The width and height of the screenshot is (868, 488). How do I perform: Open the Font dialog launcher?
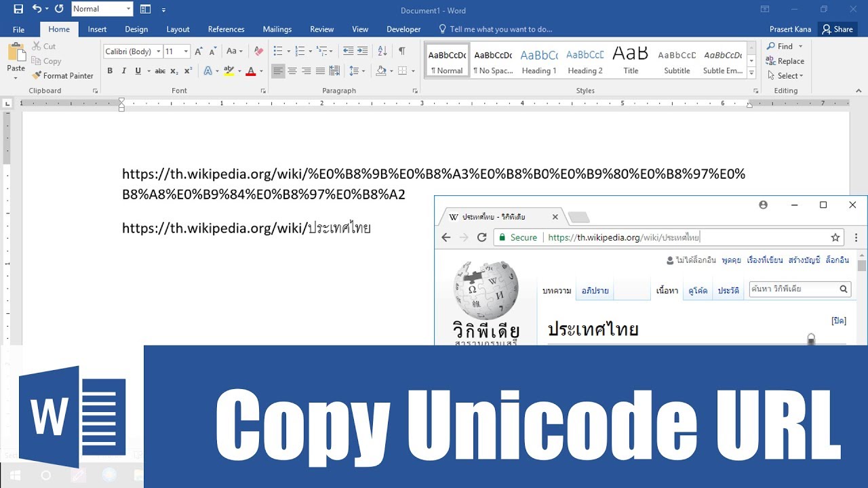point(262,91)
